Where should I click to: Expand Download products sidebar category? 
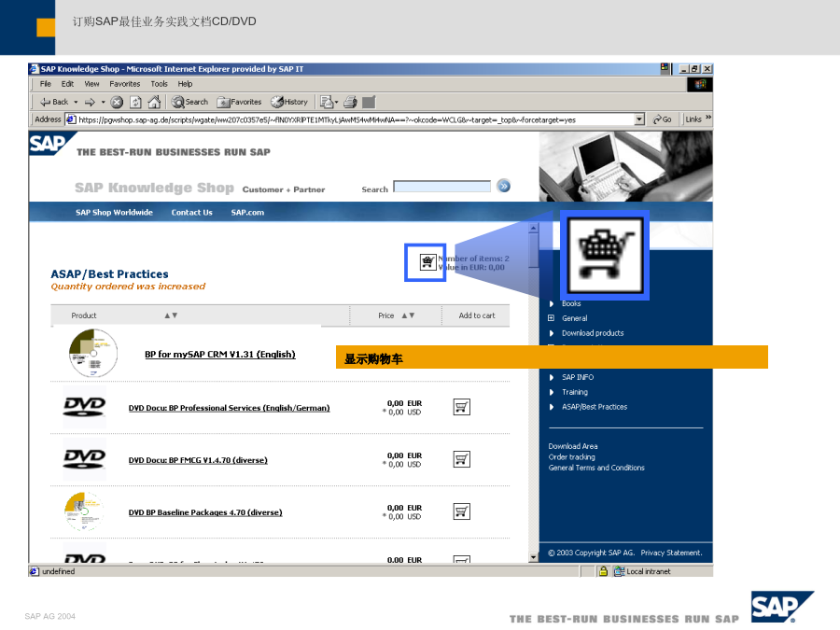552,333
